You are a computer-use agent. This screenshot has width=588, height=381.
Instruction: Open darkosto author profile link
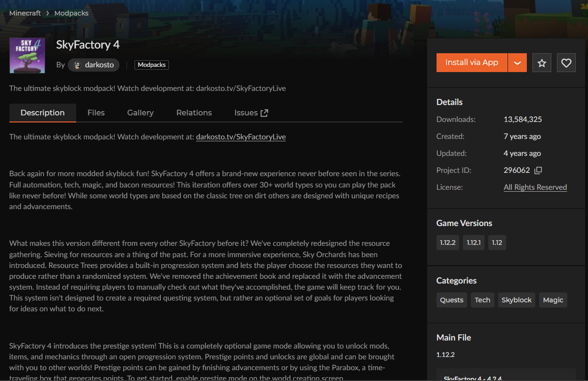pos(94,65)
